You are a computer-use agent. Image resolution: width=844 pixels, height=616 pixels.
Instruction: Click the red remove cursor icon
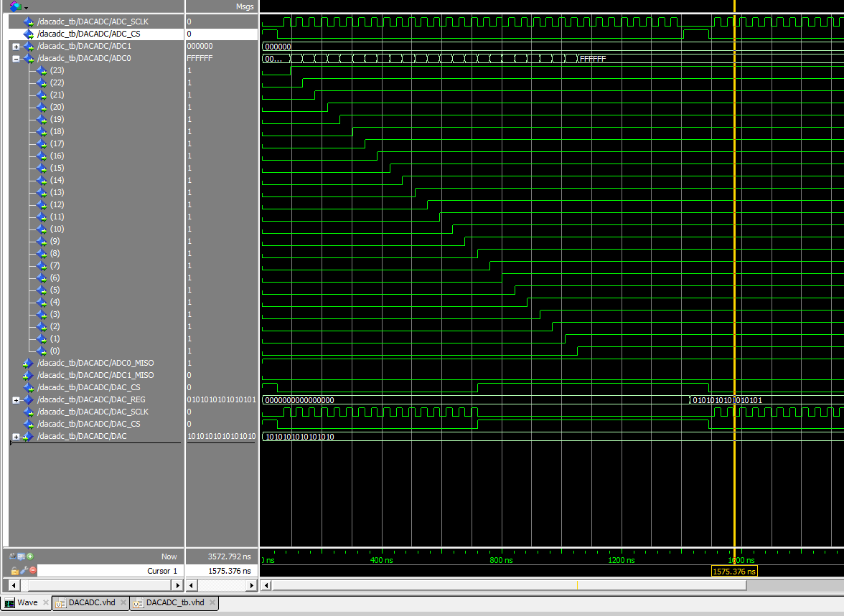(33, 570)
